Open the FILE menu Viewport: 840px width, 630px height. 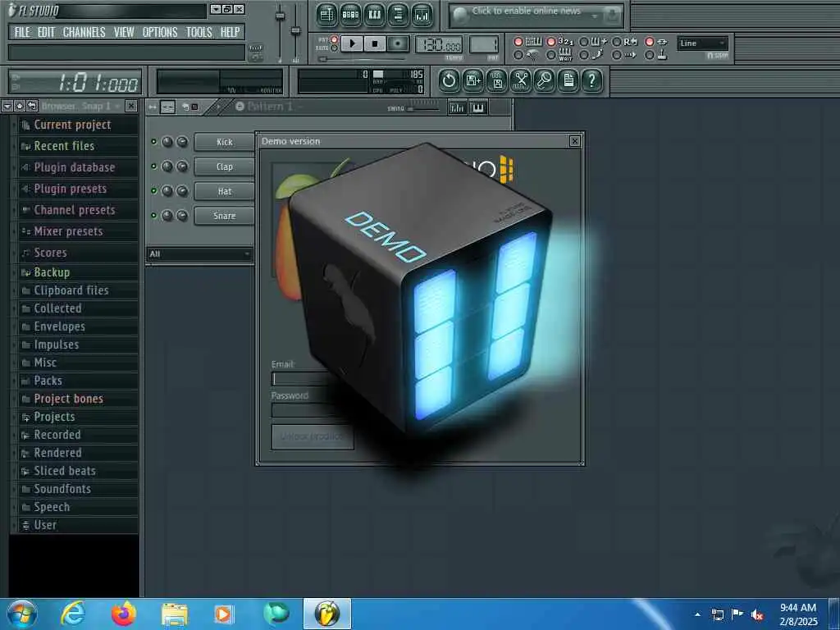pos(22,32)
